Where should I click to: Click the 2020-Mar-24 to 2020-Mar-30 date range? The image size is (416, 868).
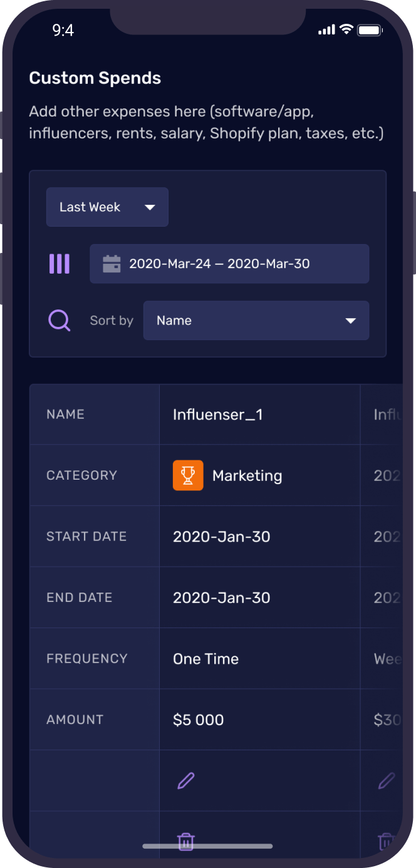[x=219, y=263]
